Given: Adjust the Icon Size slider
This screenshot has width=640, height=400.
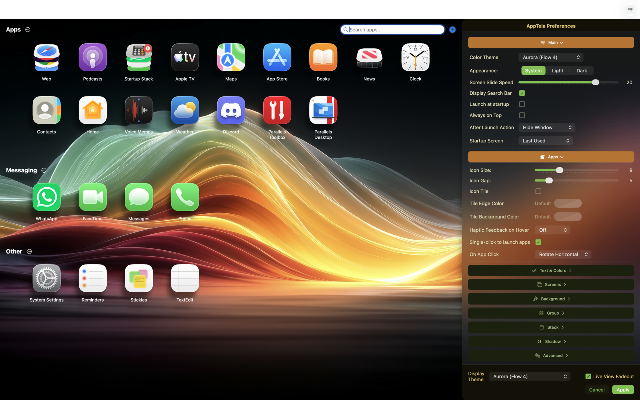Looking at the screenshot, I should [560, 170].
